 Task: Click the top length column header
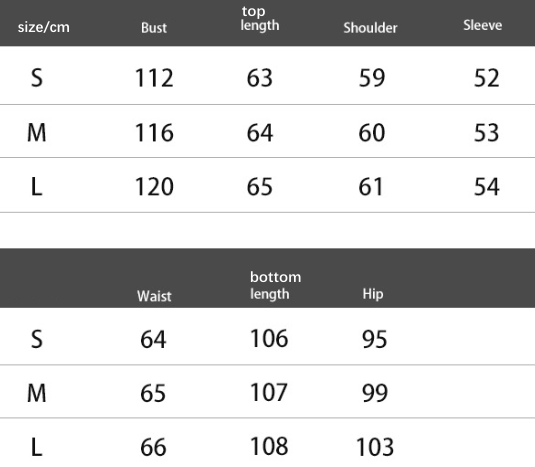[x=260, y=19]
